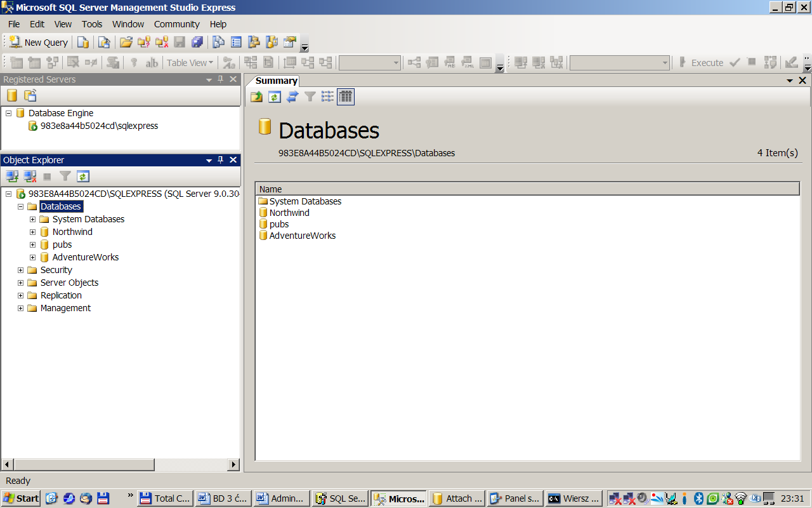
Task: Open Properties Window via toolbar icon
Action: [290, 43]
